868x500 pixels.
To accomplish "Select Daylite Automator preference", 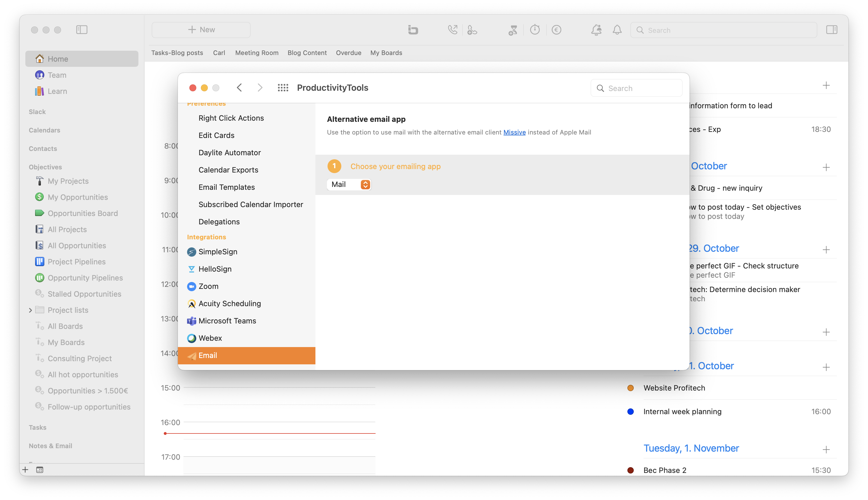I will pos(246,152).
